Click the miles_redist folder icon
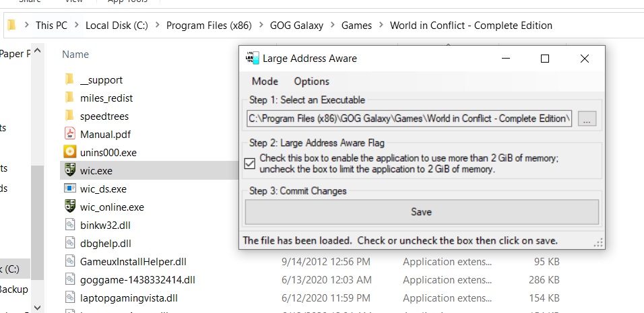Image resolution: width=644 pixels, height=313 pixels. pos(69,98)
